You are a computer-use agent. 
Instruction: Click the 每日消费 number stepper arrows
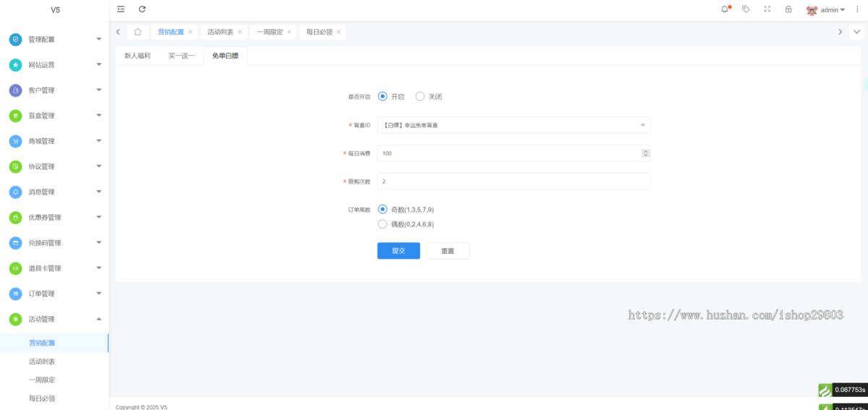pyautogui.click(x=645, y=153)
